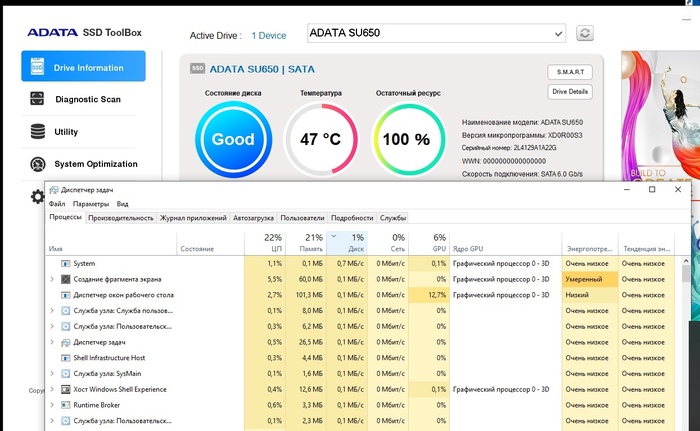Switch to the Производительность tab
The width and height of the screenshot is (700, 431).
120,217
